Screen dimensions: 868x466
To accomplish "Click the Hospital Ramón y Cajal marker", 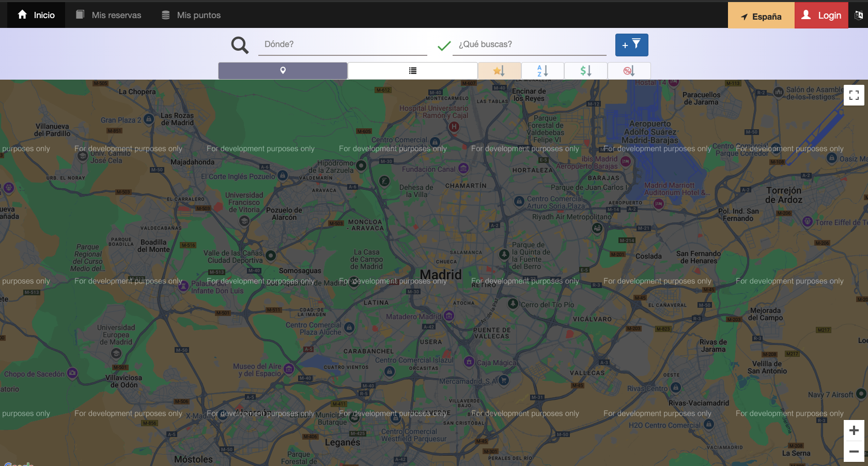I will pyautogui.click(x=454, y=126).
